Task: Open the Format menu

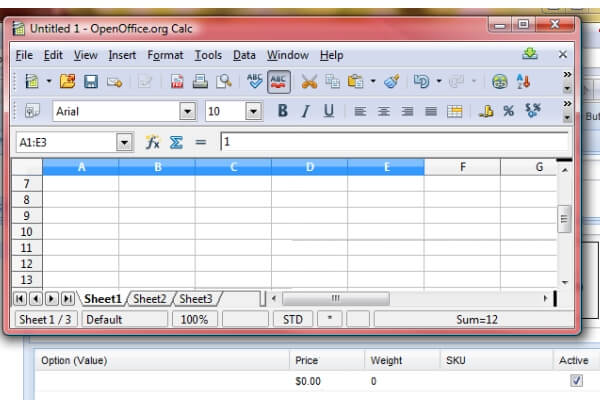Action: point(165,55)
